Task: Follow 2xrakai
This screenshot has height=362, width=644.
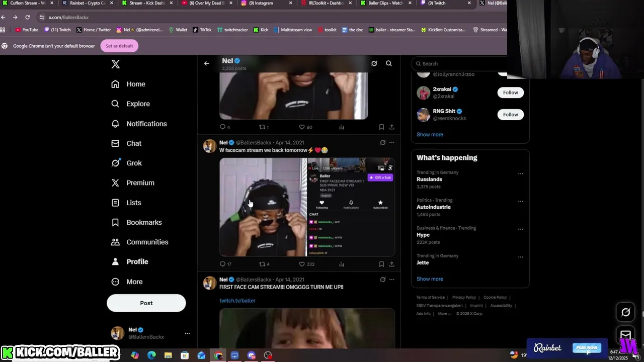Action: 510,93
